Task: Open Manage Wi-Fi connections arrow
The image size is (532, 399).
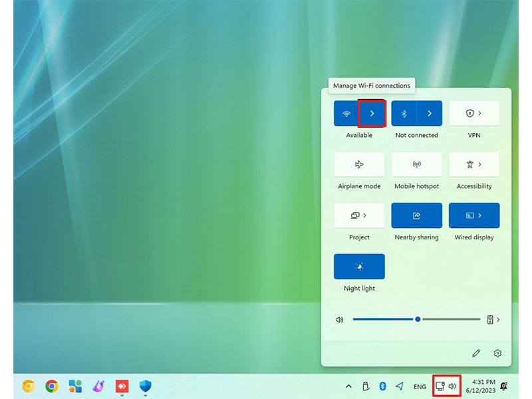Action: click(372, 114)
